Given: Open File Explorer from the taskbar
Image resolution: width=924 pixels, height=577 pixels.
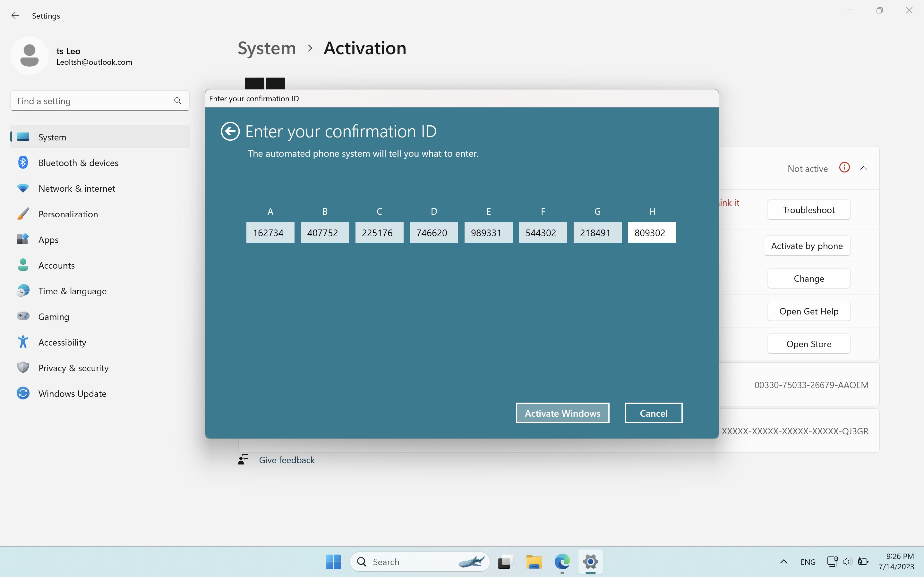Looking at the screenshot, I should pyautogui.click(x=534, y=562).
